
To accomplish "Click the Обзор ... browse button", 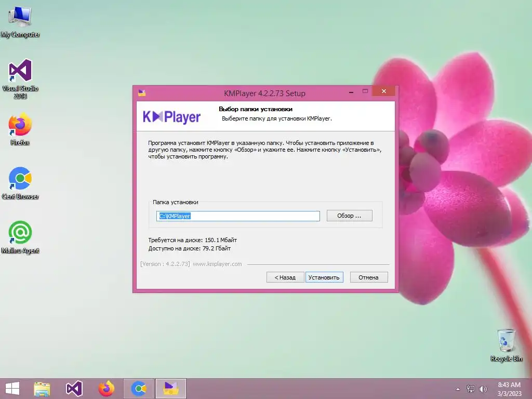I will pyautogui.click(x=350, y=216).
